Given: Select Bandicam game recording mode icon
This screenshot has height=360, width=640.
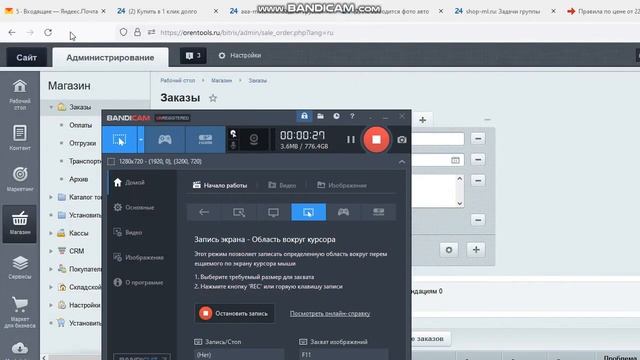Looking at the screenshot, I should [x=165, y=140].
